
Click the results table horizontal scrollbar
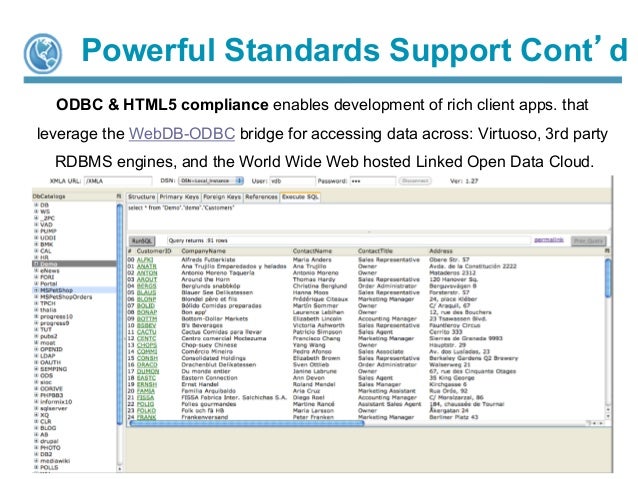click(x=247, y=423)
